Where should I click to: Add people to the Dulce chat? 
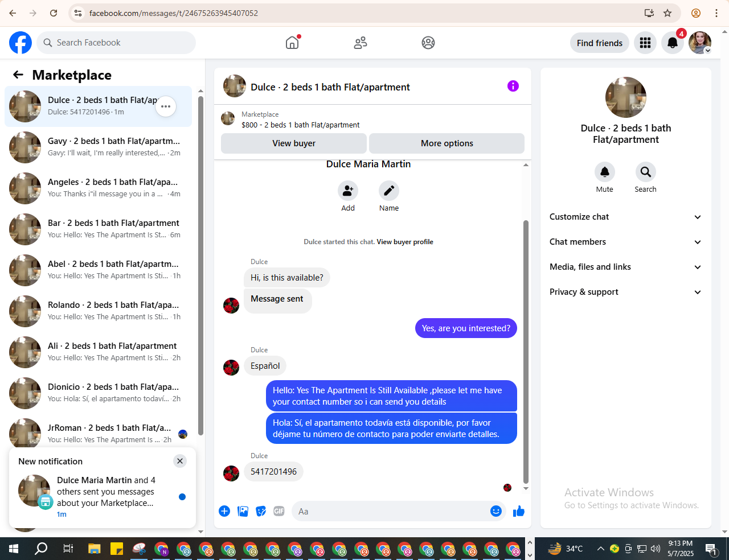coord(348,191)
